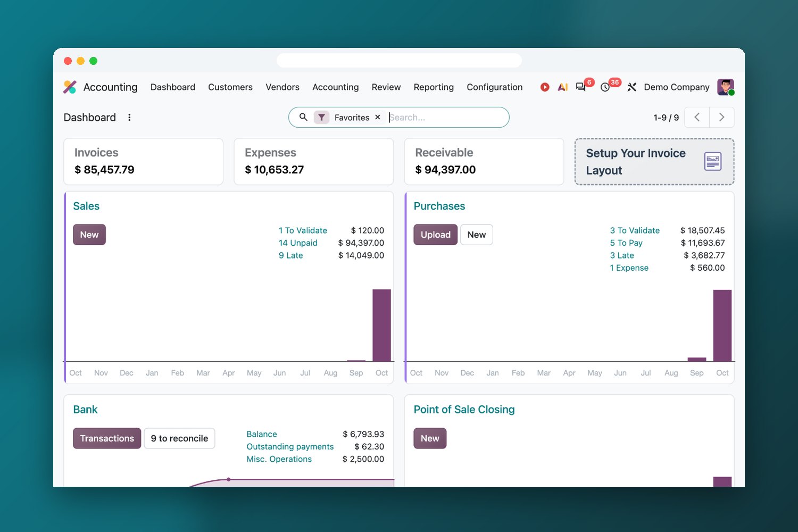Viewport: 798px width, 532px height.
Task: Remove the Favorites filter facet
Action: point(378,117)
